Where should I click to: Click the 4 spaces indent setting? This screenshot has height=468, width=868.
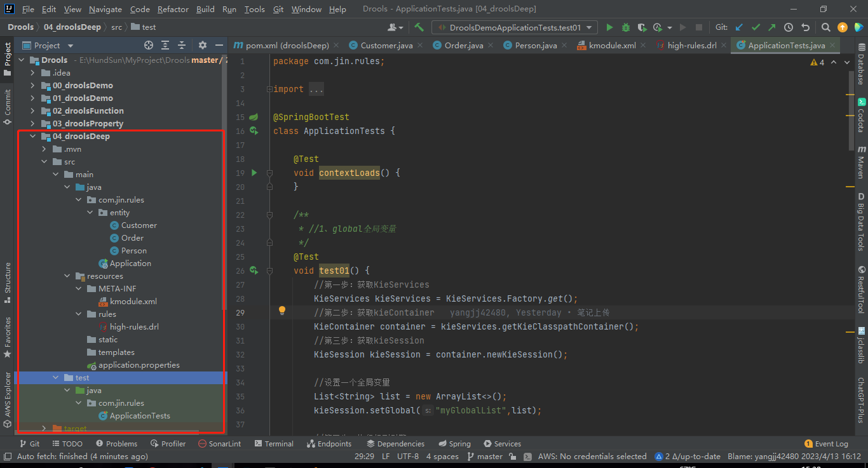(x=442, y=457)
